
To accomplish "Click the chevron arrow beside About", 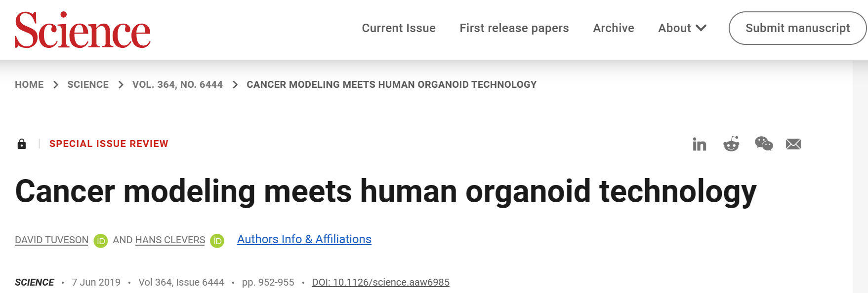I will click(x=701, y=28).
